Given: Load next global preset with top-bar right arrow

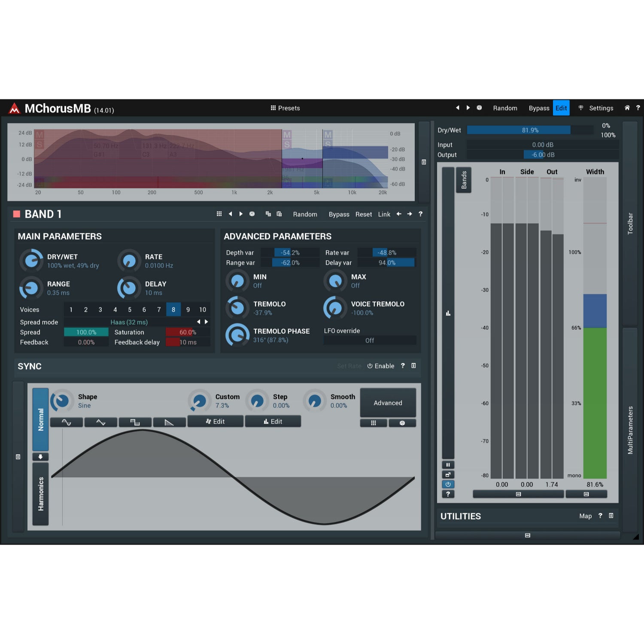Looking at the screenshot, I should tap(468, 108).
